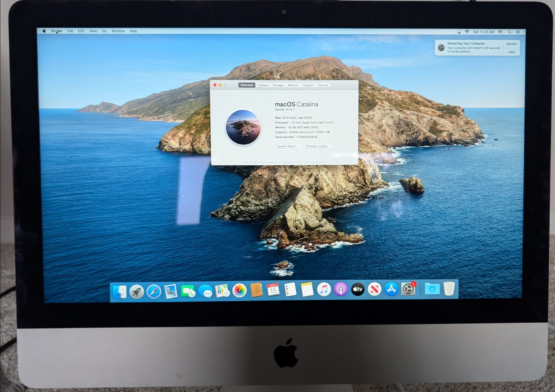This screenshot has height=392, width=555.
Task: Click the iMac (21.5-inch, Late 2013) line
Action: coord(293,118)
